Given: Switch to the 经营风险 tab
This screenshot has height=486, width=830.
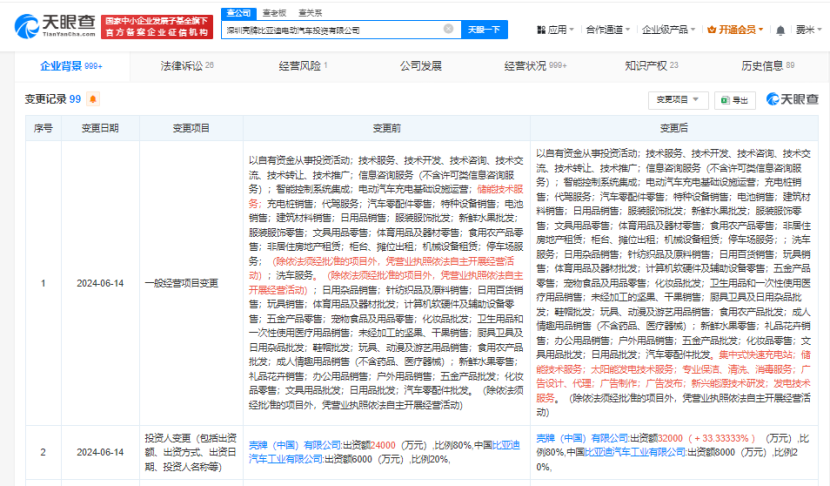Looking at the screenshot, I should point(303,66).
